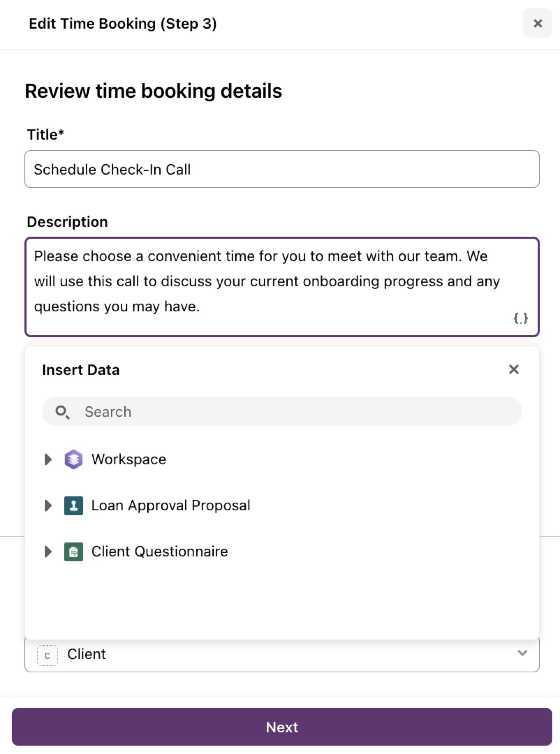
Task: Expand the Workspace tree arrow
Action: (x=48, y=459)
